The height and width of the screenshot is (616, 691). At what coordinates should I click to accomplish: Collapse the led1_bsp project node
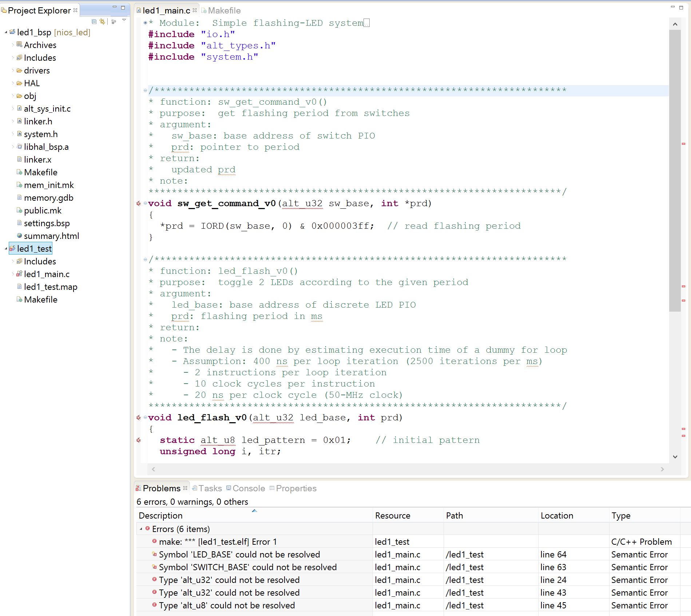click(x=6, y=32)
